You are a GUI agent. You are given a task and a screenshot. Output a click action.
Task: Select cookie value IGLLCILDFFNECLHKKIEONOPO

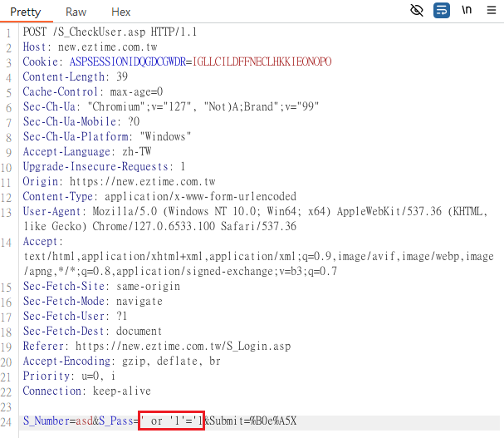pyautogui.click(x=262, y=62)
